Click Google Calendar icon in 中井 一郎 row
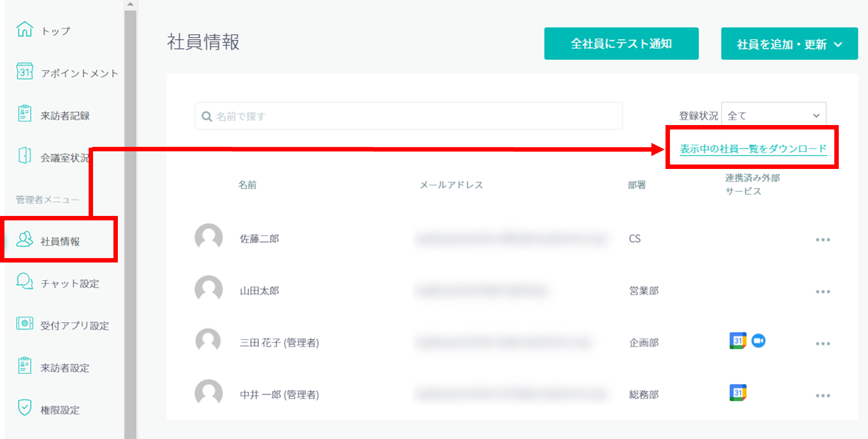The image size is (868, 439). point(738,393)
